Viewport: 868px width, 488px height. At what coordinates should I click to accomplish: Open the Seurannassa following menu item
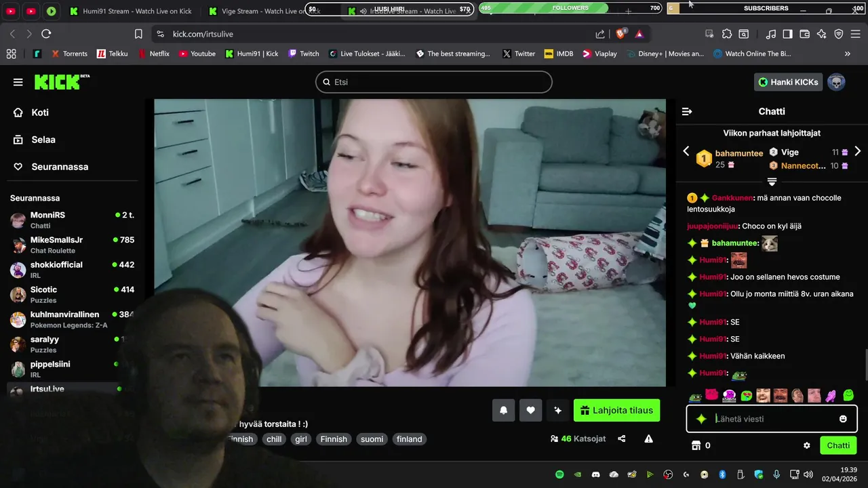click(50, 167)
